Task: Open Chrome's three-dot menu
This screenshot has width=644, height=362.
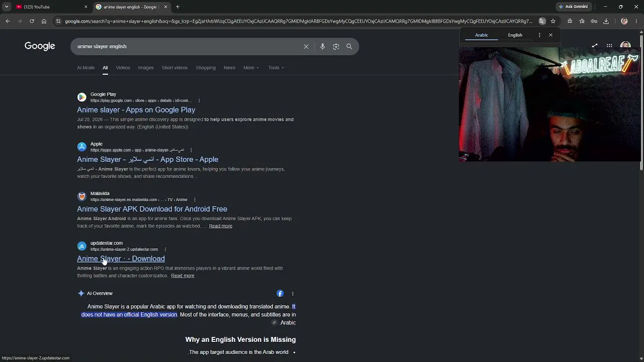Action: [x=636, y=21]
